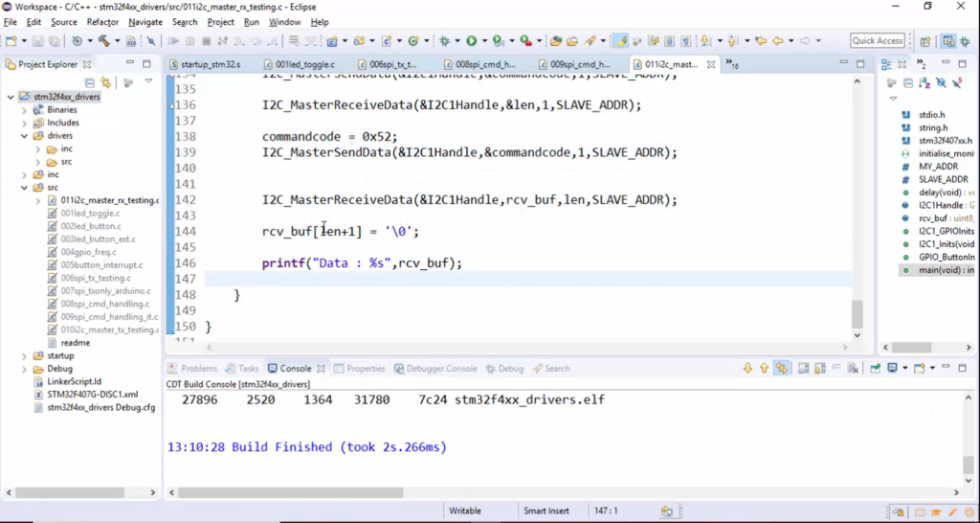Minimize the Project Explorer panel

pos(130,63)
